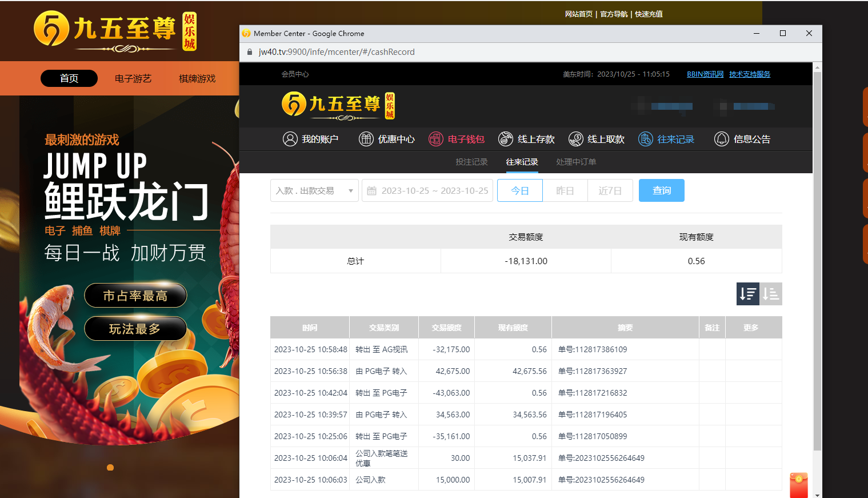Click the lock icon in address bar

[x=250, y=52]
